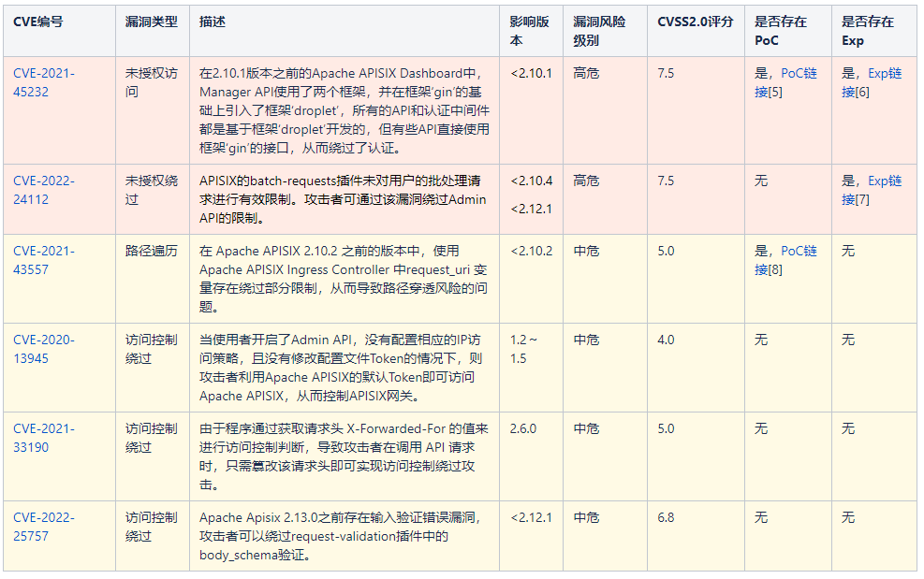This screenshot has height=579, width=924.
Task: Follow the CVE-2020-13945 link
Action: click(44, 349)
